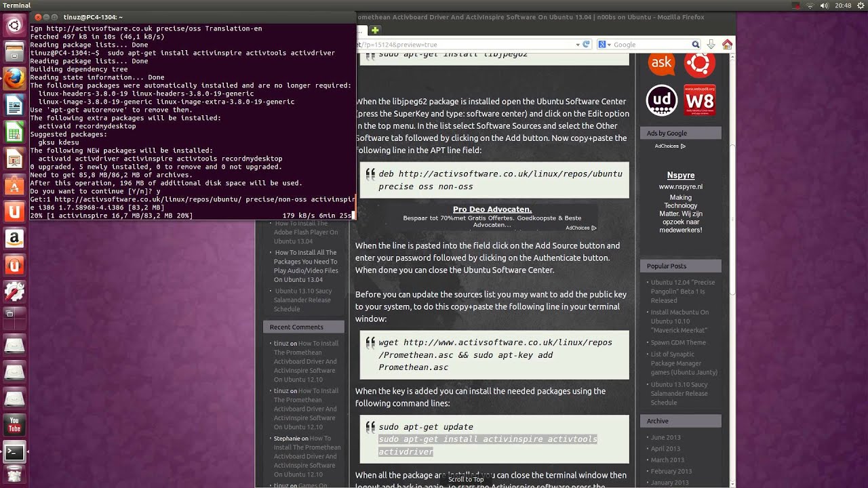Open Nspyre ad link
Screen dimensions: 868x488
680,175
